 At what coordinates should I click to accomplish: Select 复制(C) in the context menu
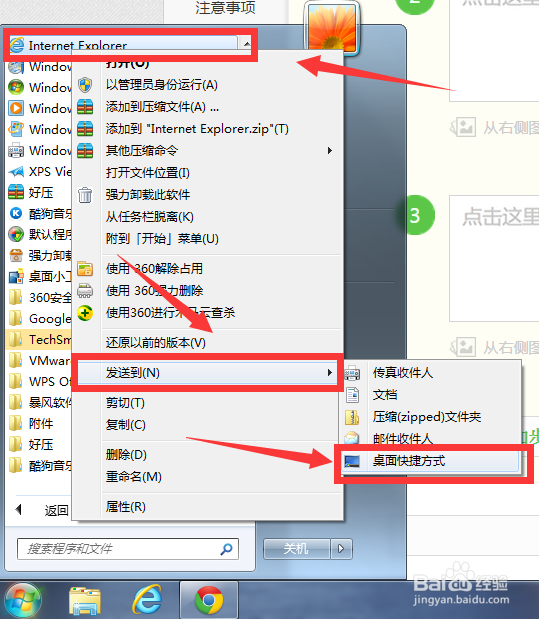126,425
